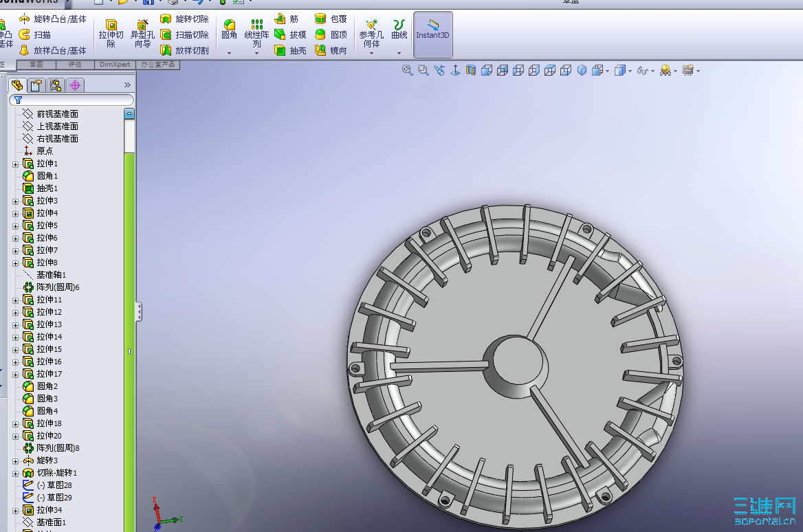Click the Linear Pattern (线性阵列) icon
The height and width of the screenshot is (532, 803).
pos(256,24)
